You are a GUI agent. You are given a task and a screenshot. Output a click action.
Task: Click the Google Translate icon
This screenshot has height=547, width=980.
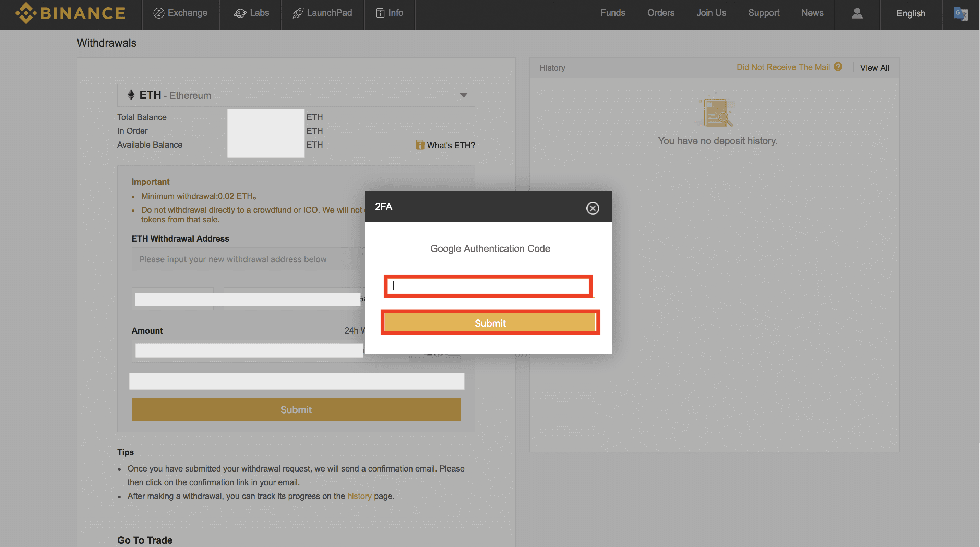point(960,14)
